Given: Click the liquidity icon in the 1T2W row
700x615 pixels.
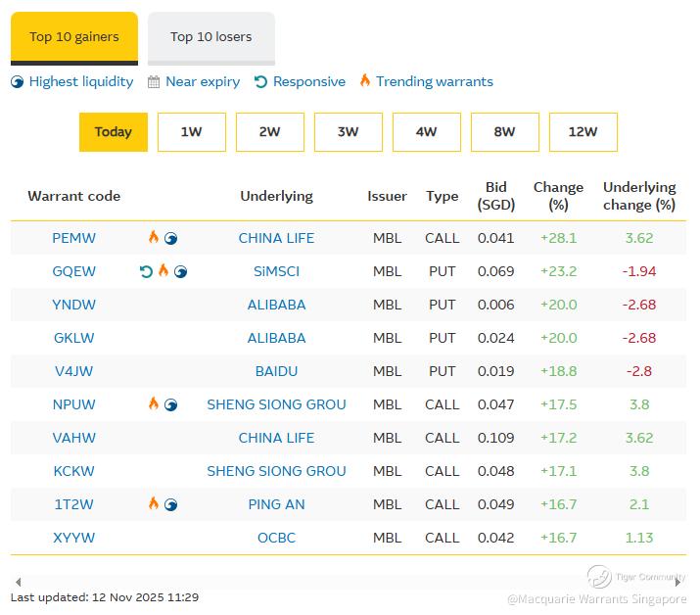Looking at the screenshot, I should point(170,504).
